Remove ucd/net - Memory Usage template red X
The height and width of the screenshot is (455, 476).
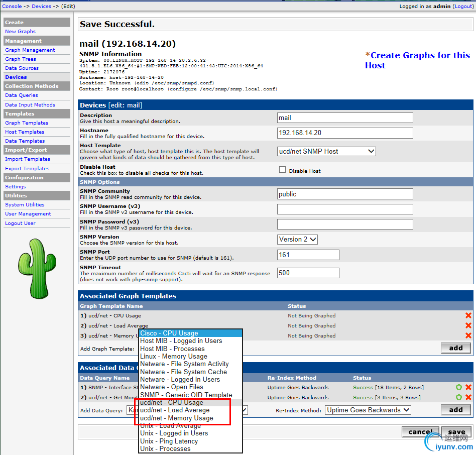point(468,335)
